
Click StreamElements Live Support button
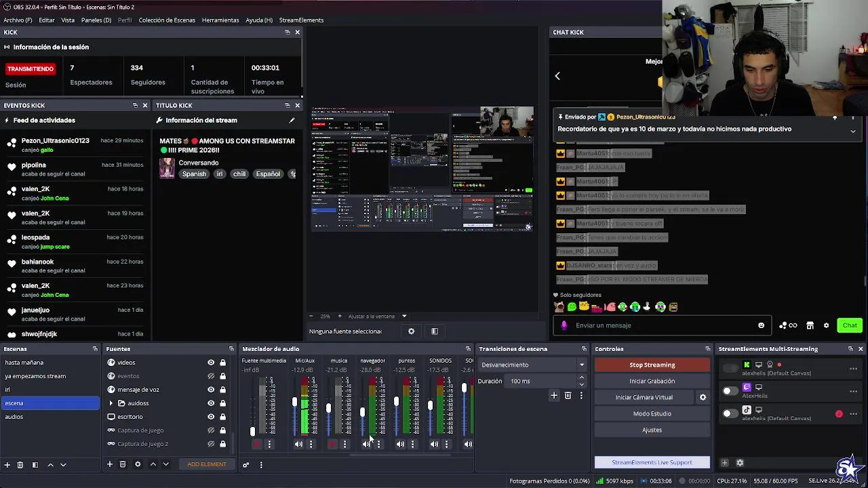point(652,462)
